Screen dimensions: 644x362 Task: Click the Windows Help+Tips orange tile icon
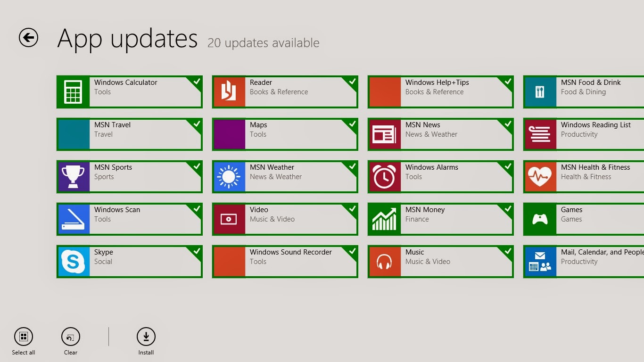pyautogui.click(x=385, y=92)
